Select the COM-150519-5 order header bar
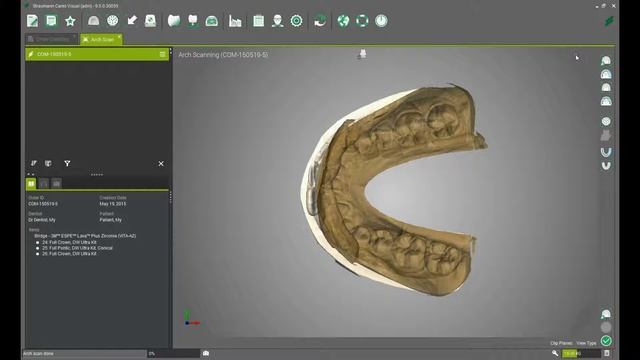640x360 pixels. tap(97, 54)
